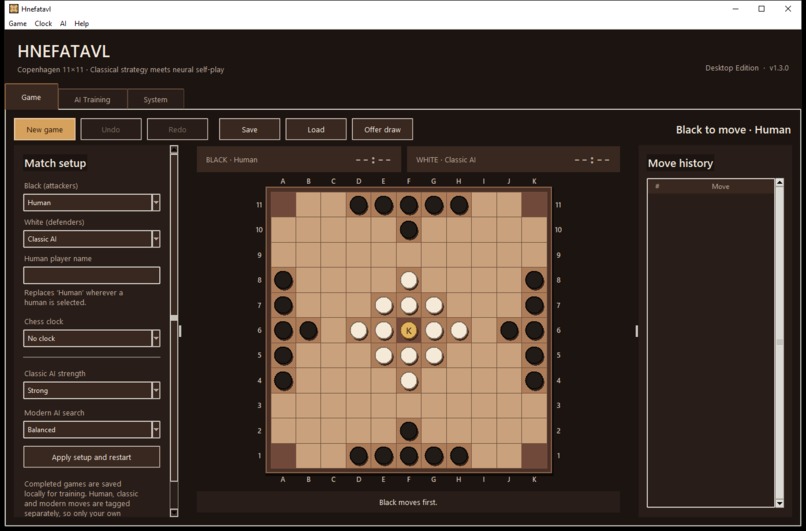Open the Clock menu
The height and width of the screenshot is (531, 806).
click(x=43, y=23)
